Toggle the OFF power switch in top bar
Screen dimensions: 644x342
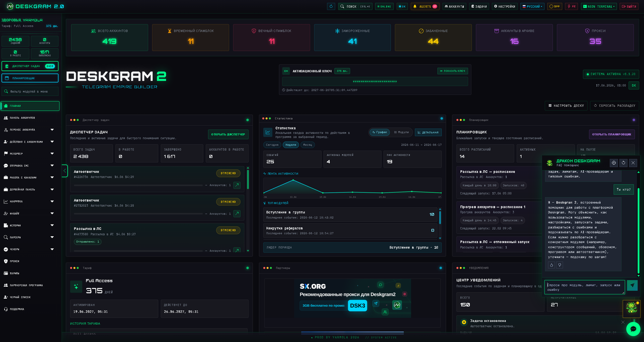555,7
